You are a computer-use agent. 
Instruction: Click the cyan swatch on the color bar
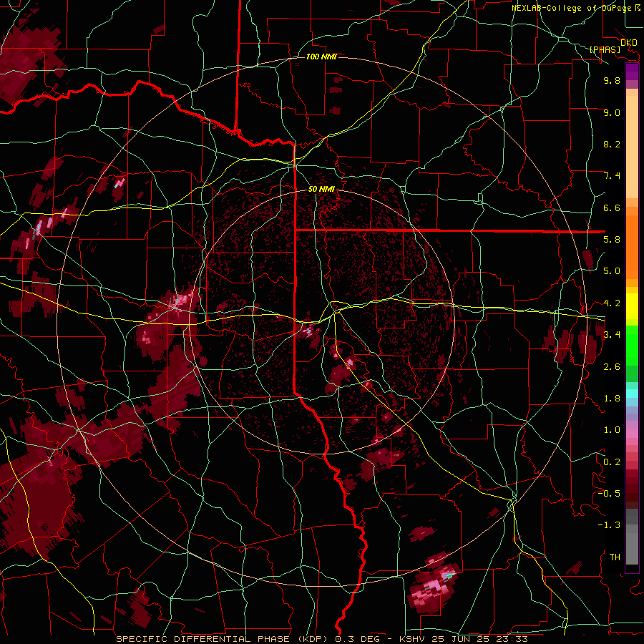tap(632, 394)
